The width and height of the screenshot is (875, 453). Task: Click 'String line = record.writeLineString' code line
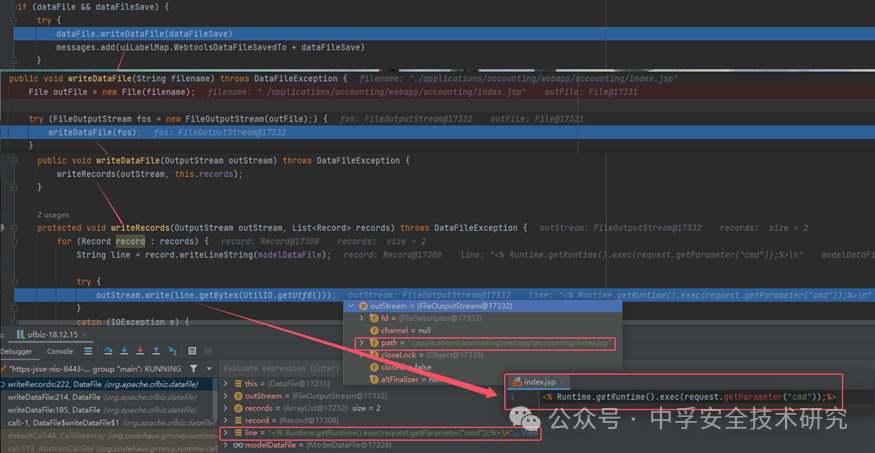coord(204,254)
